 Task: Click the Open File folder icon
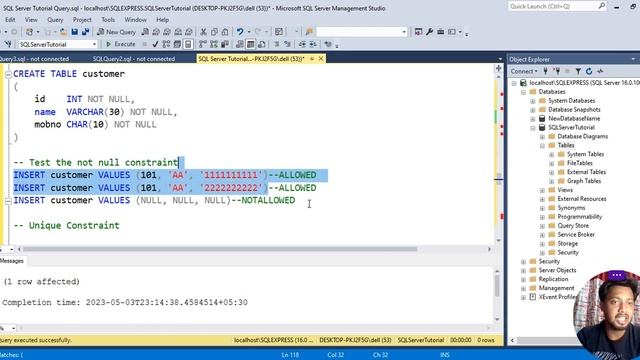pyautogui.click(x=63, y=32)
